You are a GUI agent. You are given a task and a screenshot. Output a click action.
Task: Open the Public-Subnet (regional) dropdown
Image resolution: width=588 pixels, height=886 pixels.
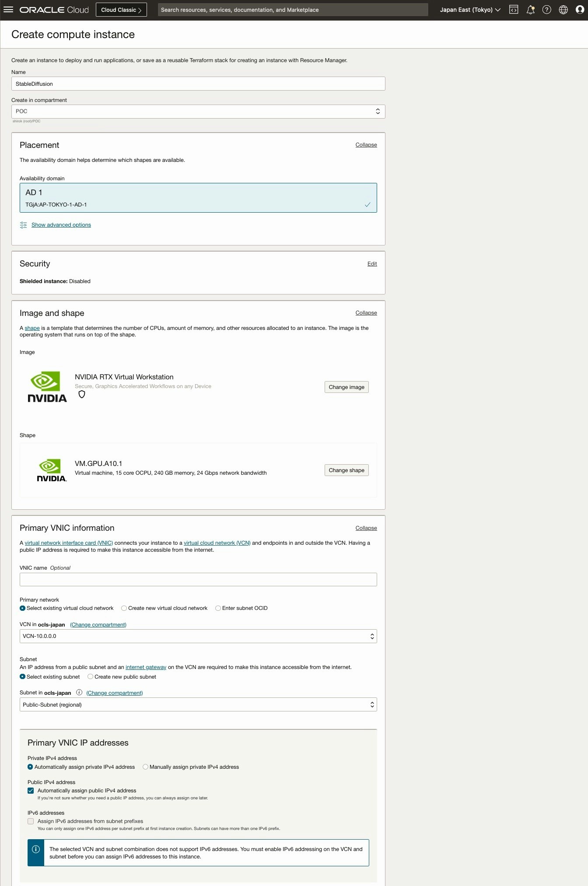coord(198,704)
